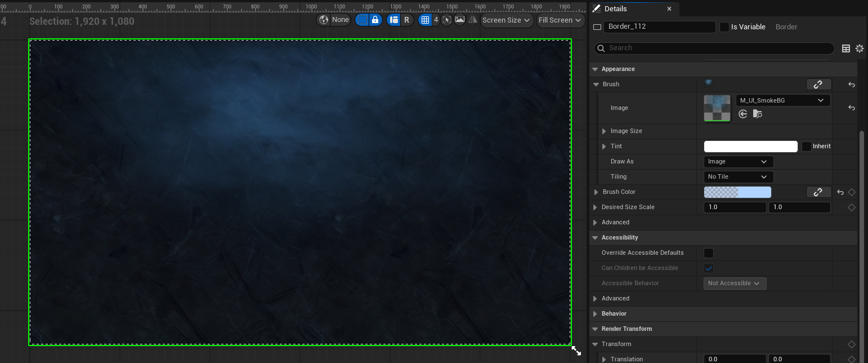The height and width of the screenshot is (363, 868).
Task: Toggle grid snapping icon
Action: coord(426,20)
